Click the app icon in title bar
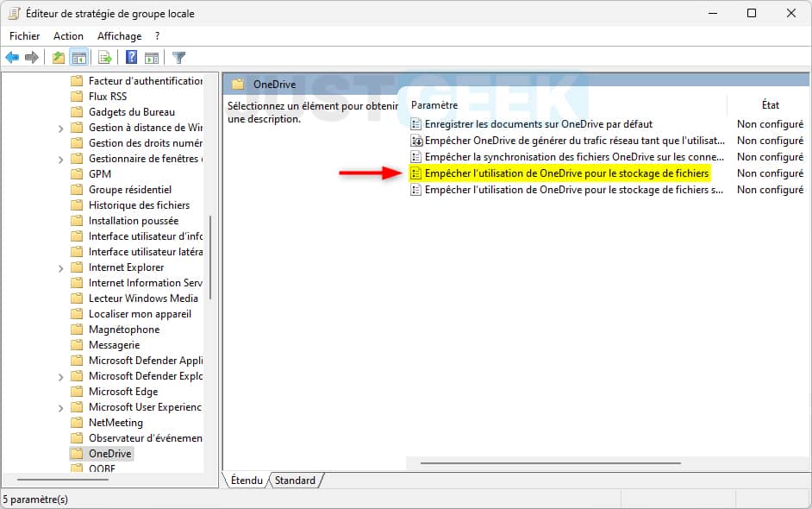The height and width of the screenshot is (509, 812). pyautogui.click(x=14, y=14)
